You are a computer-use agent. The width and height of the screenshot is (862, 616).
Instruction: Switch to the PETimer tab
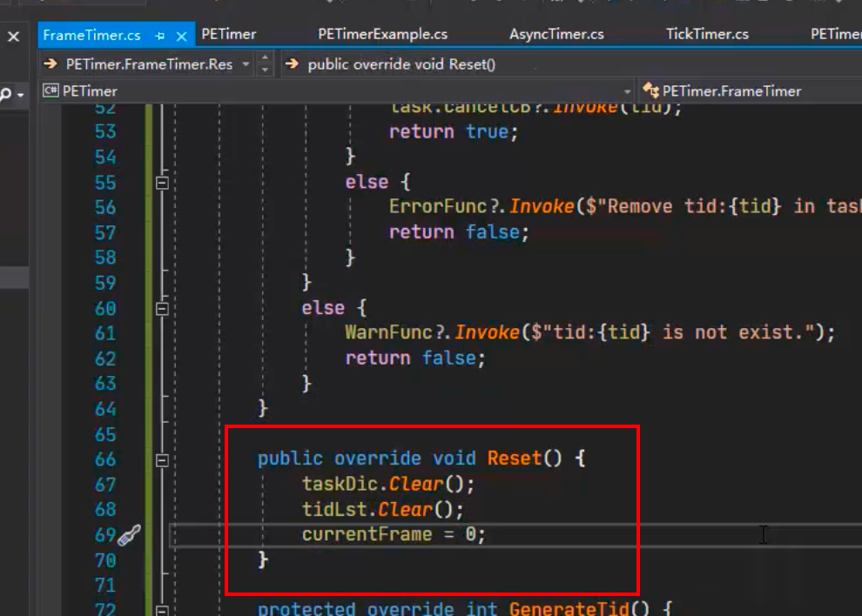coord(229,34)
